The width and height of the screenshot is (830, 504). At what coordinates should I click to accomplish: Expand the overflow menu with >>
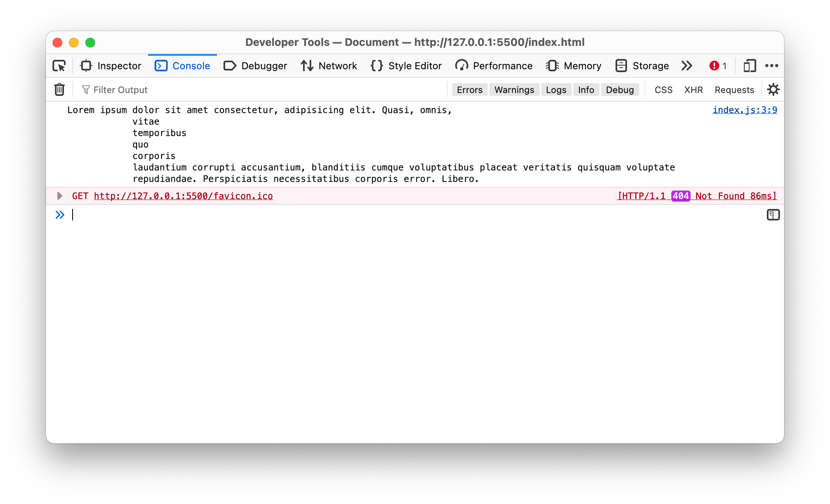(687, 66)
